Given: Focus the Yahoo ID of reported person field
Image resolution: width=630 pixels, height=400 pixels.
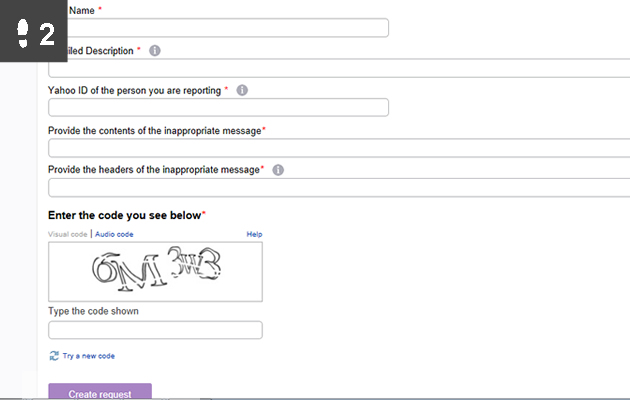Looking at the screenshot, I should click(x=219, y=107).
